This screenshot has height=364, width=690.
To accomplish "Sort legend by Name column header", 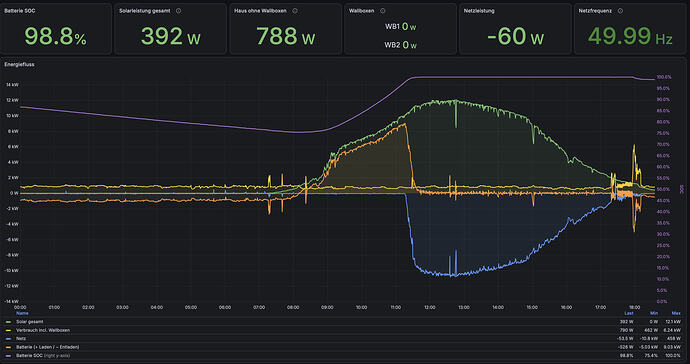I will 22,313.
